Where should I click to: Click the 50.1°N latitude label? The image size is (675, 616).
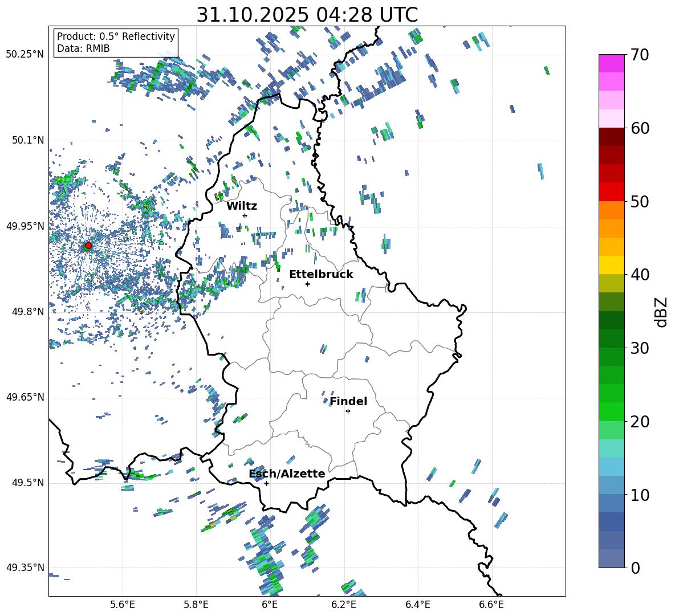click(x=29, y=141)
